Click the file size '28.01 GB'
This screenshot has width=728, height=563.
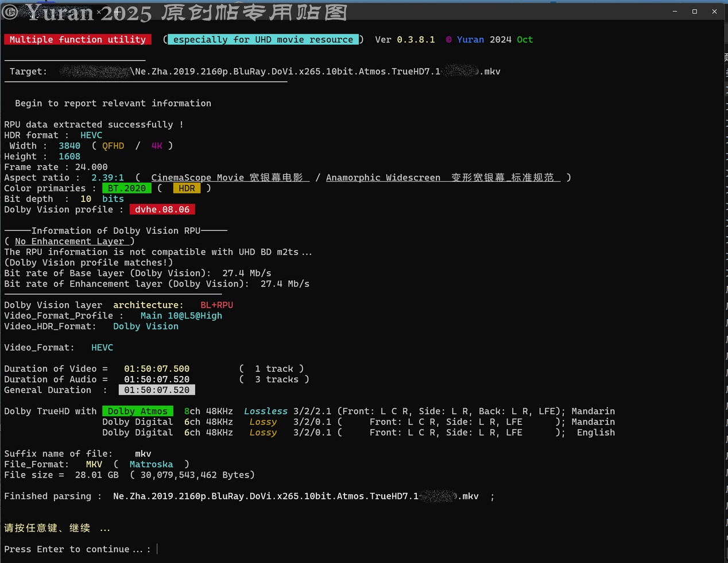(97, 475)
